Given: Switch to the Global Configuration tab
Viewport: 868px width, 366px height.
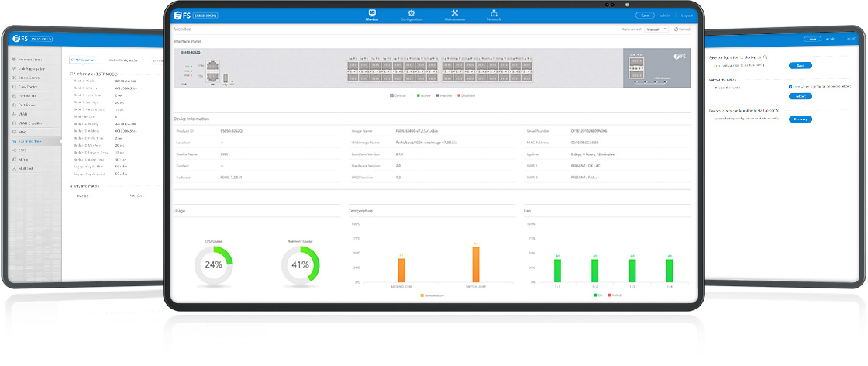Looking at the screenshot, I should click(123, 60).
